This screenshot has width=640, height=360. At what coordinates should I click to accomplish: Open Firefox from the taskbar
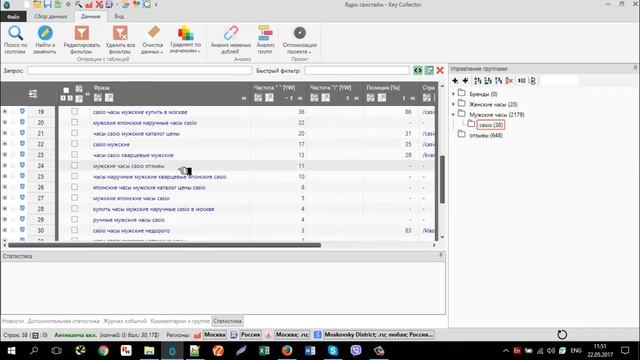287,351
